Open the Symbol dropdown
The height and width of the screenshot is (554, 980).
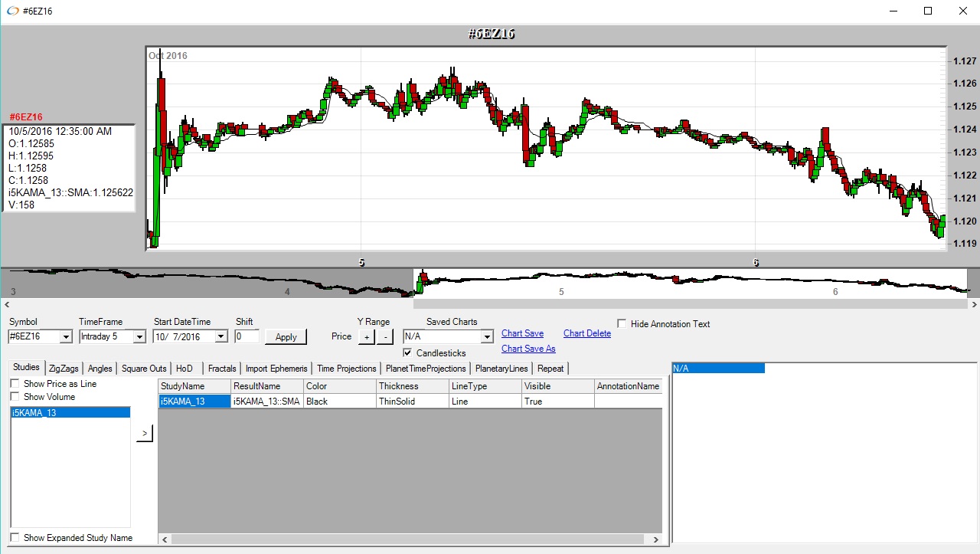point(65,336)
